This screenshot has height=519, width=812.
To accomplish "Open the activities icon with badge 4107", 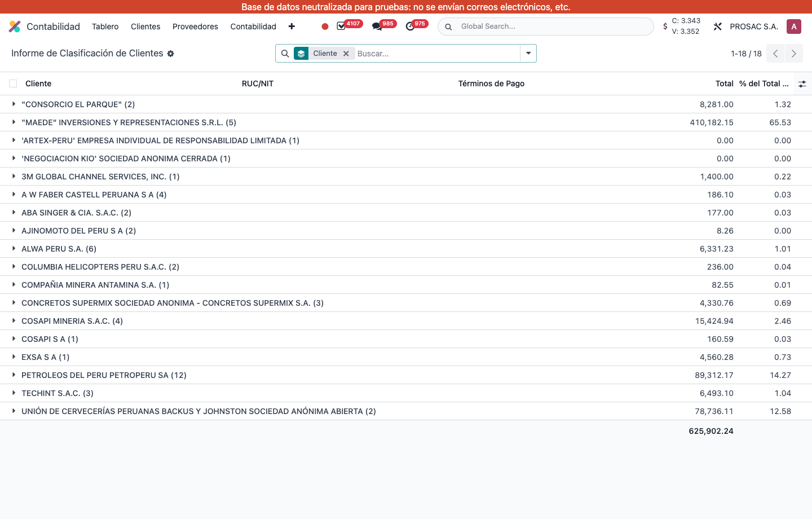I will point(341,27).
